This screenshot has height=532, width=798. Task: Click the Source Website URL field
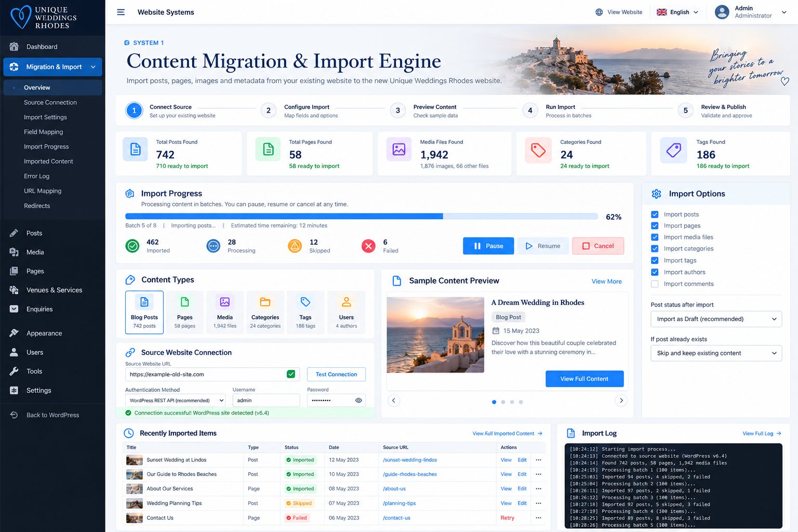coord(211,375)
